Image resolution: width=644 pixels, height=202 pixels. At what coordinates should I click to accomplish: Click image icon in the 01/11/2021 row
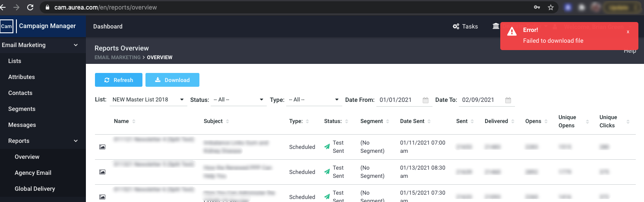coord(102,147)
